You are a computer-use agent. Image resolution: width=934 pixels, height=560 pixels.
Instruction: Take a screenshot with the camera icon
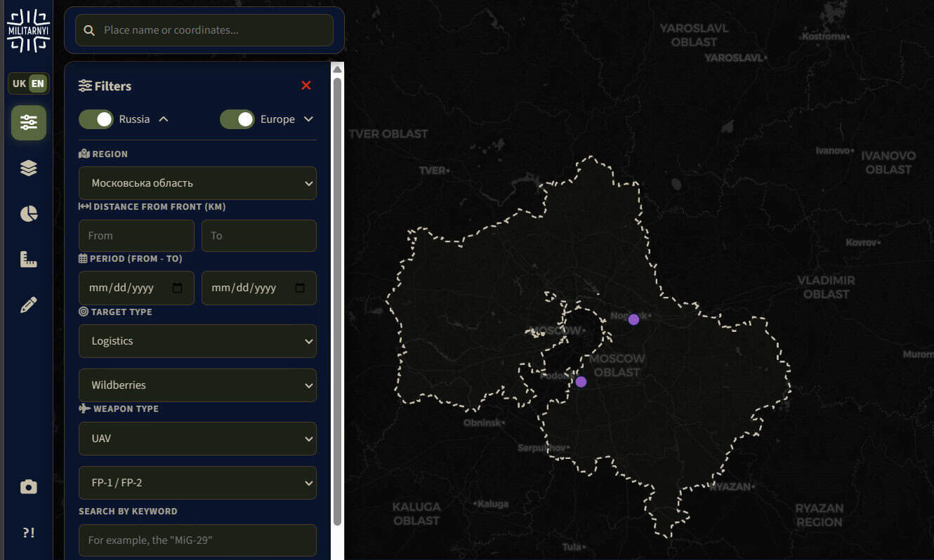click(x=28, y=487)
